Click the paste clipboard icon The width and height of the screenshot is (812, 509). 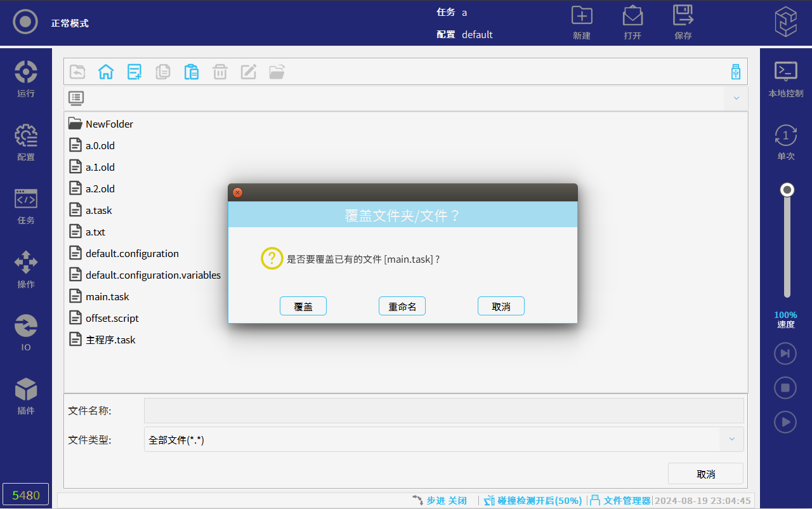(x=192, y=72)
